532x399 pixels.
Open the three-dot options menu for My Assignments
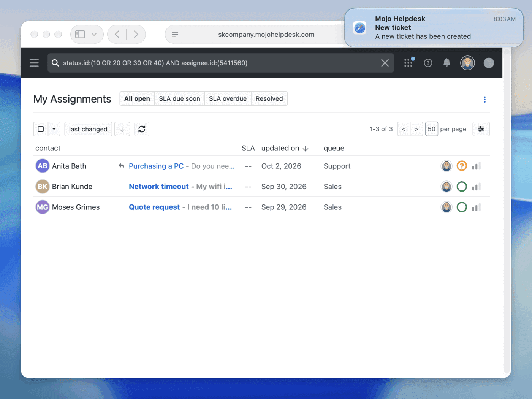[x=484, y=99]
